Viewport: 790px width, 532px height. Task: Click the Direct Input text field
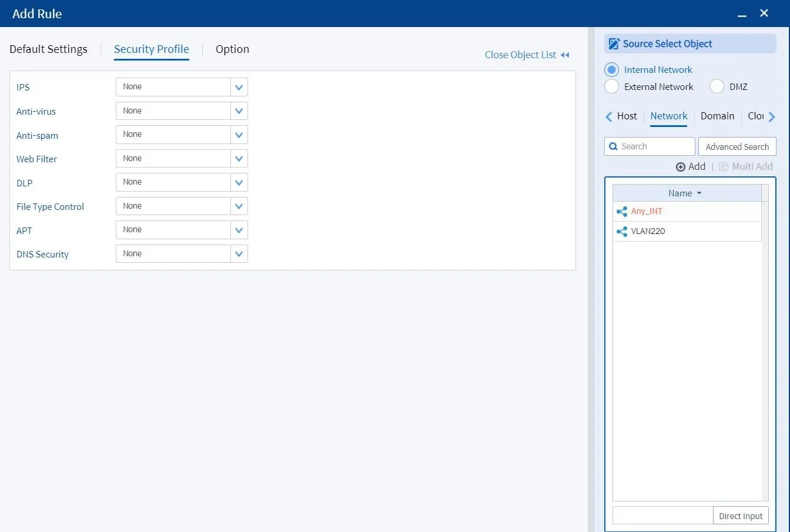[663, 516]
